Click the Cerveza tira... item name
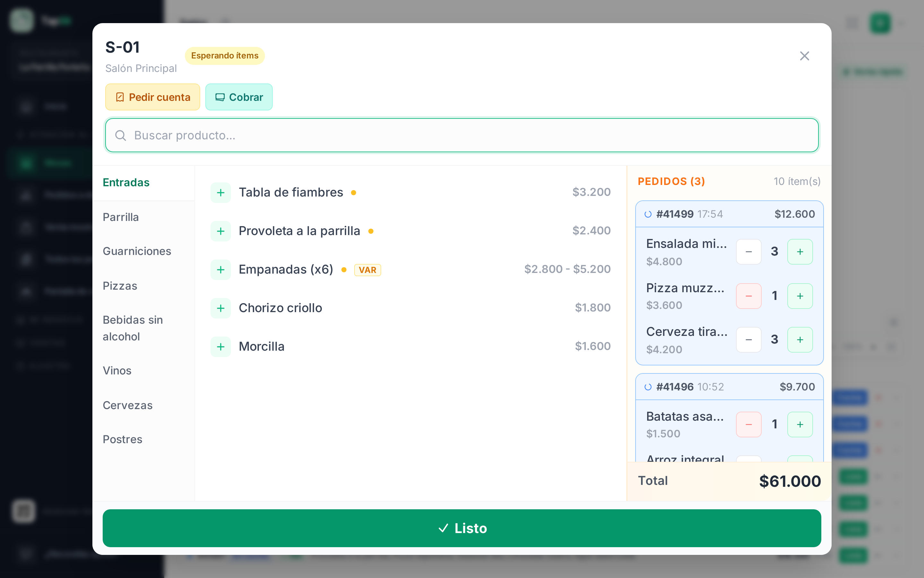The height and width of the screenshot is (578, 924). click(687, 332)
